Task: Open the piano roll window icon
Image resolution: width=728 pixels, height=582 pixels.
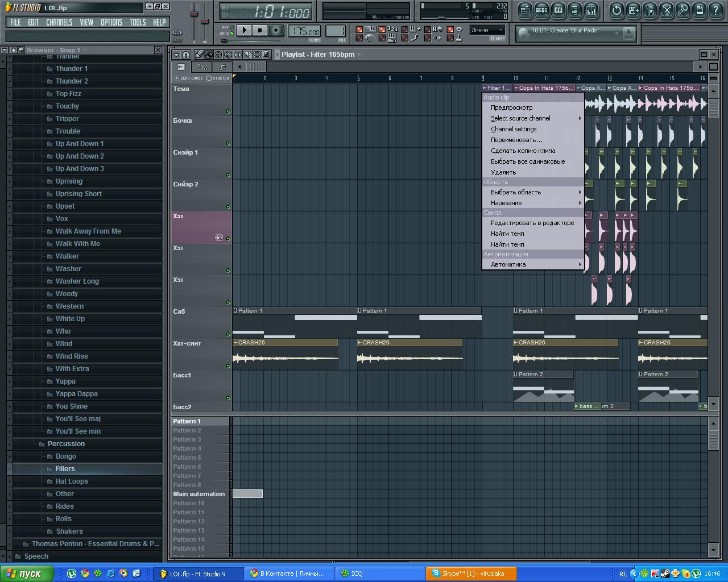Action: pyautogui.click(x=559, y=10)
